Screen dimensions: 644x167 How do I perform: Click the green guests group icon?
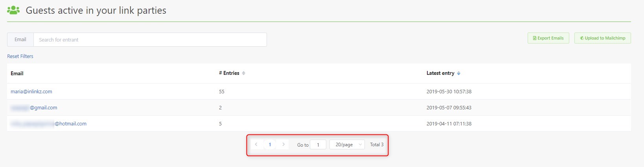point(13,10)
